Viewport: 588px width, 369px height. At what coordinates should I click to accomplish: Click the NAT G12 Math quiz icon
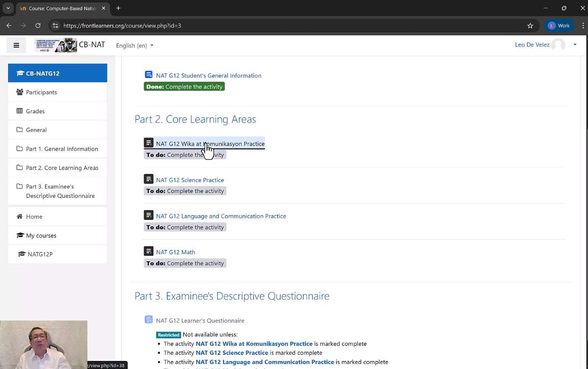coord(149,252)
